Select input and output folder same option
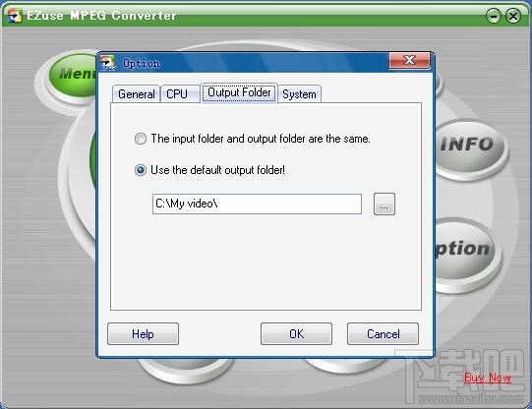 pos(252,139)
